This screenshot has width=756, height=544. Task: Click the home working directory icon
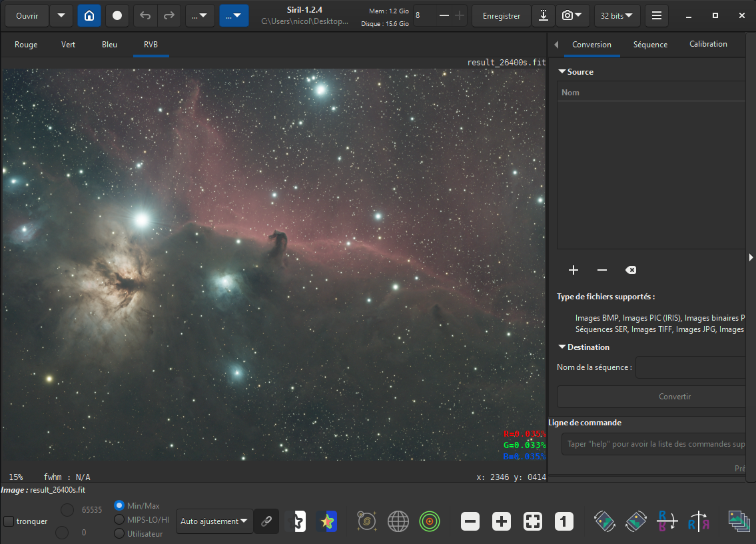[89, 15]
